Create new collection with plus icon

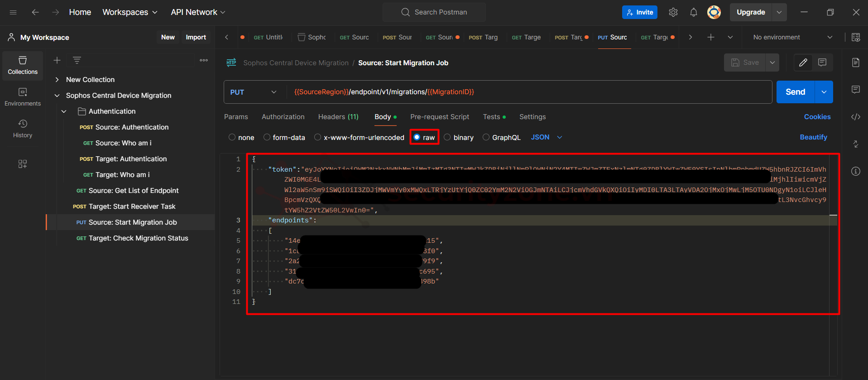click(57, 60)
